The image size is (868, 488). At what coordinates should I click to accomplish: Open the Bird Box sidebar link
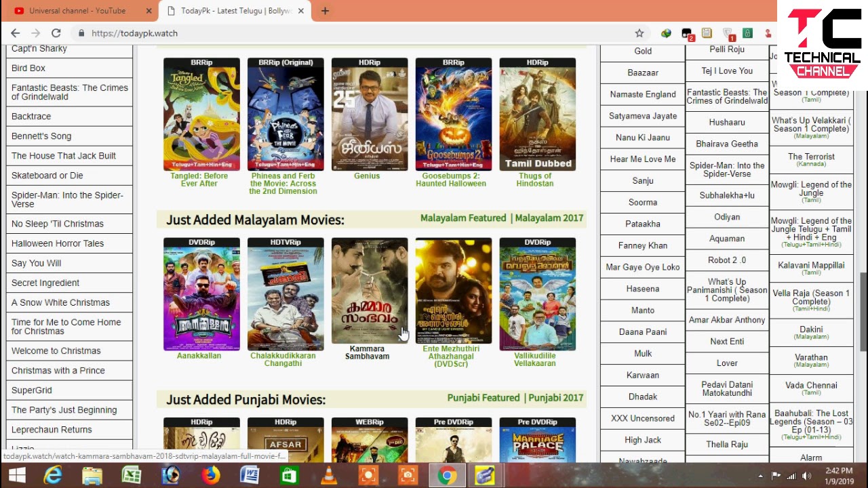[x=28, y=68]
